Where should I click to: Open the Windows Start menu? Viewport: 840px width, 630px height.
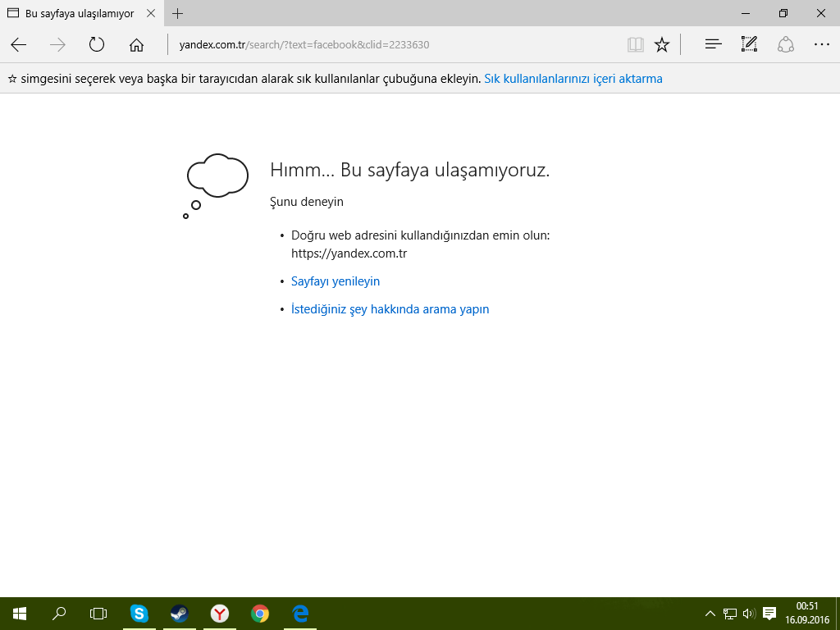pyautogui.click(x=20, y=614)
